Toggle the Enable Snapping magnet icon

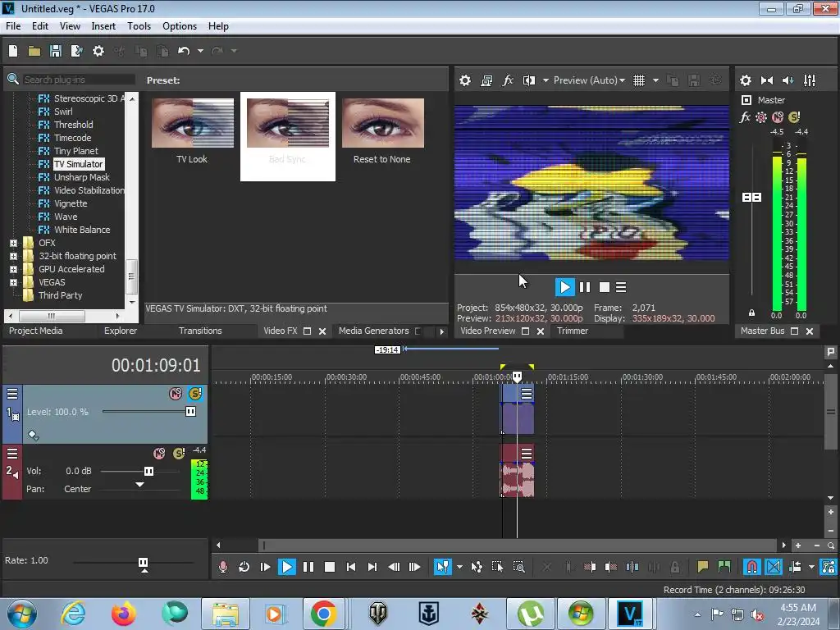tap(751, 567)
